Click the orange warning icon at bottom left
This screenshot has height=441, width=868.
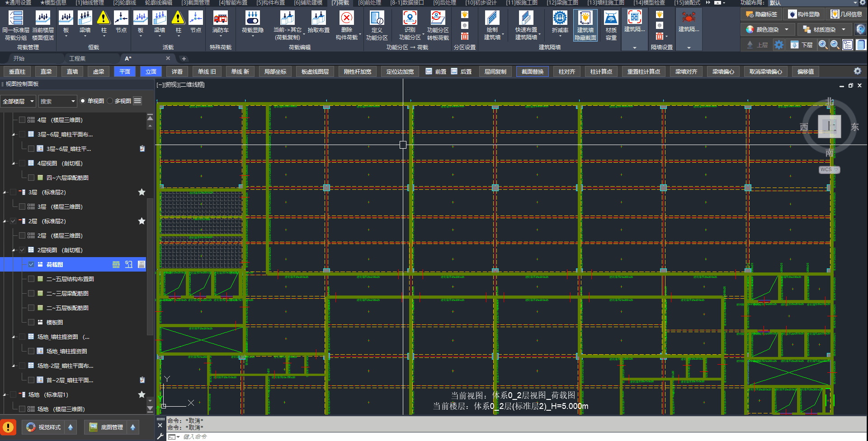(8, 427)
